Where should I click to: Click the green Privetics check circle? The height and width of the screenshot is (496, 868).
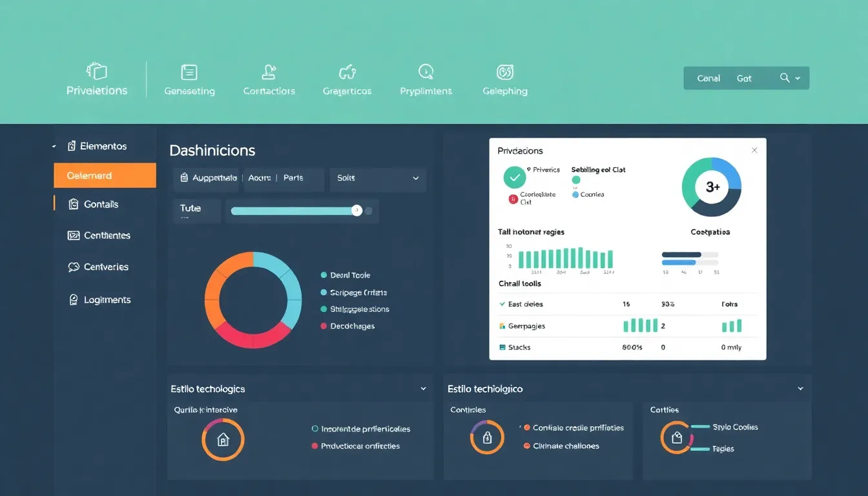click(x=514, y=178)
